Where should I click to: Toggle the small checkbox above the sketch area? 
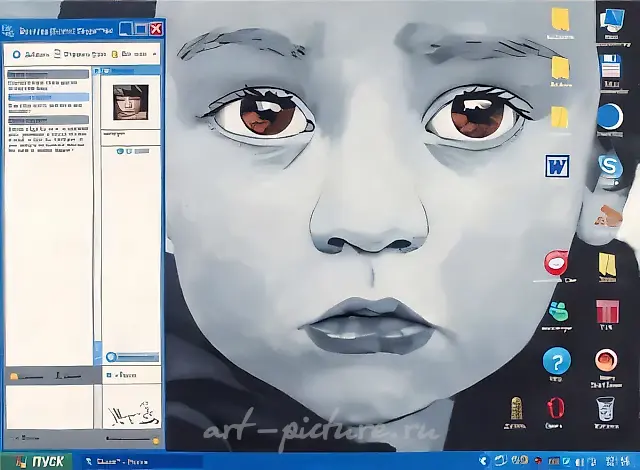[109, 375]
